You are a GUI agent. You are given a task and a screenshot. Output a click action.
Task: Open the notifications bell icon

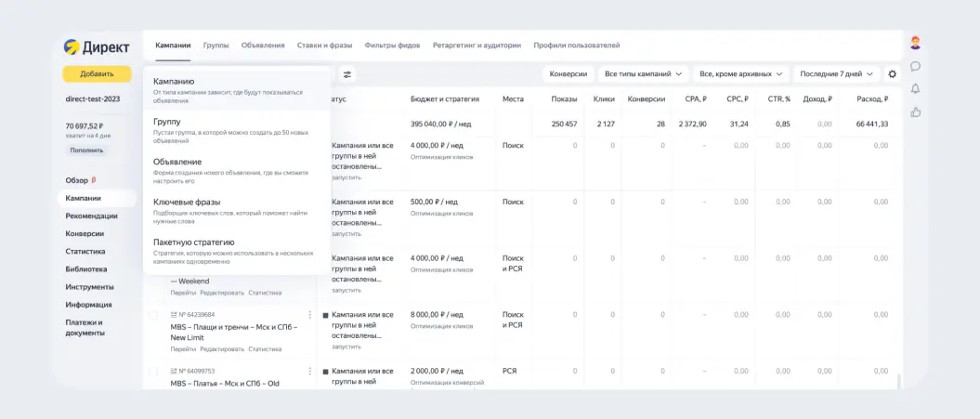915,89
